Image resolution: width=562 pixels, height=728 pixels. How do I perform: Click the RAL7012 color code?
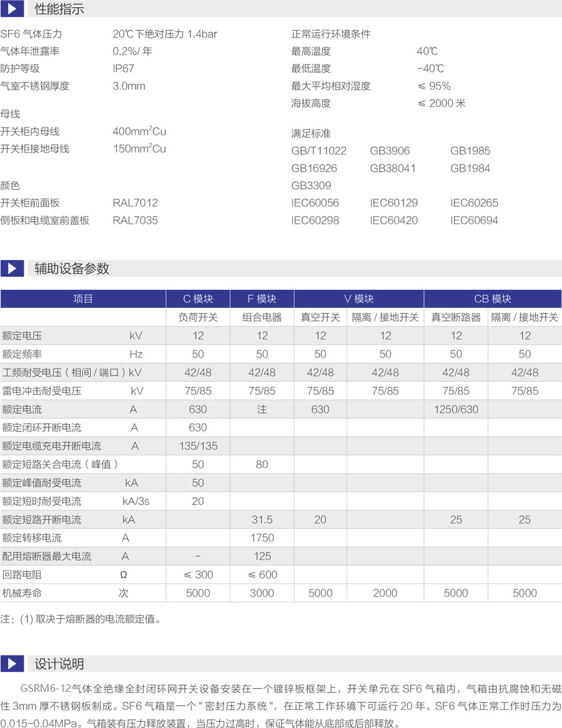point(135,203)
